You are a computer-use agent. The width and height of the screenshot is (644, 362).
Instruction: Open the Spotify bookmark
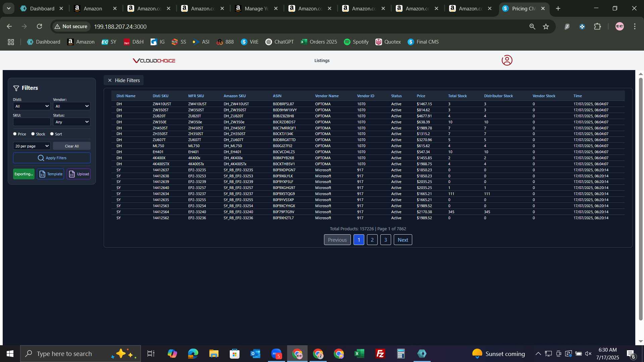pyautogui.click(x=356, y=42)
